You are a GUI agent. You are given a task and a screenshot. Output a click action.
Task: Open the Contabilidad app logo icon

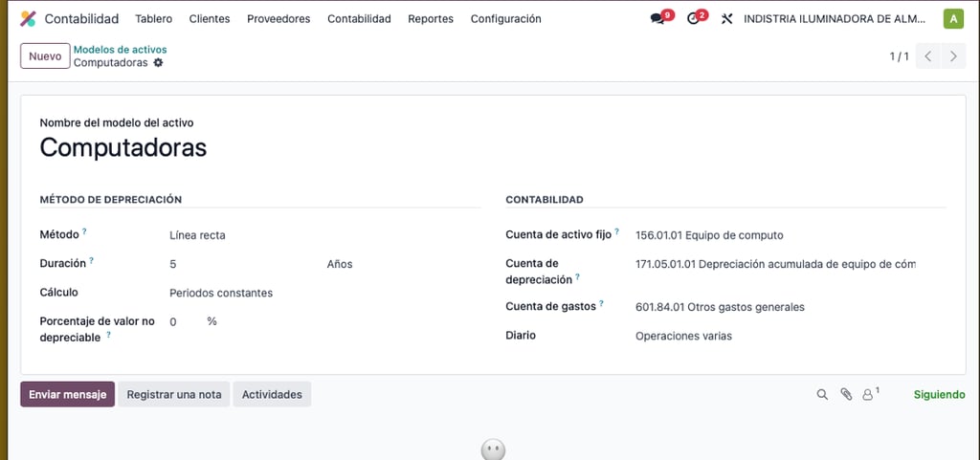coord(28,19)
